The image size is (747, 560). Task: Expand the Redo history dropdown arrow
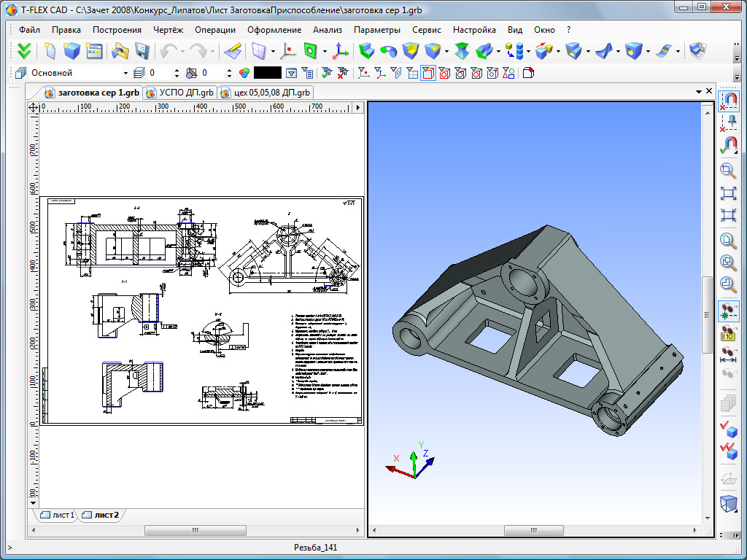[212, 51]
